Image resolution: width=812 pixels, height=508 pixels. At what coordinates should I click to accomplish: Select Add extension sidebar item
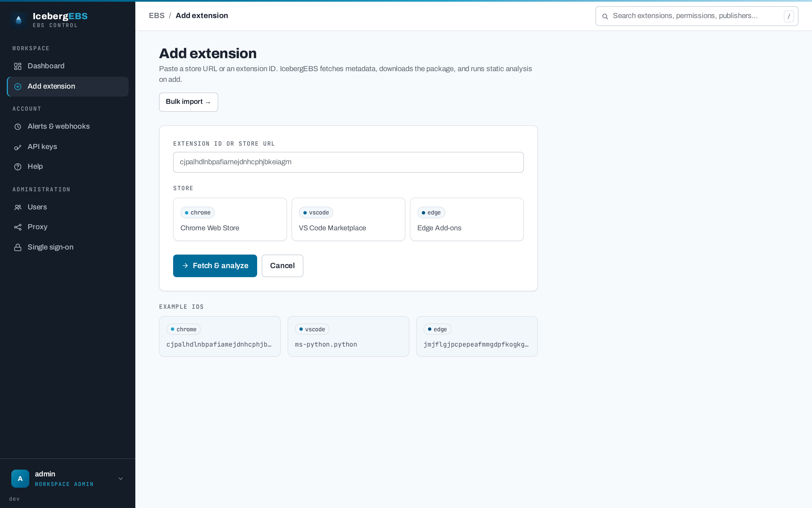67,86
